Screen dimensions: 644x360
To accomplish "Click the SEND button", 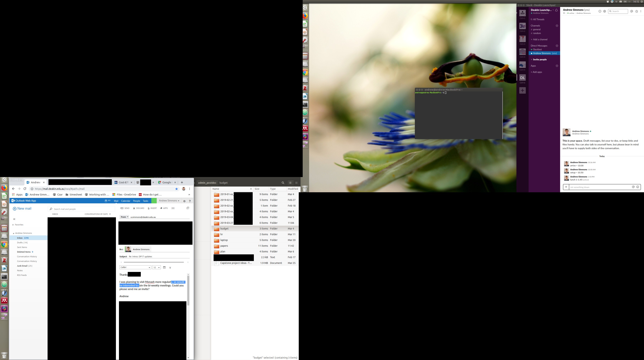I will tap(125, 208).
